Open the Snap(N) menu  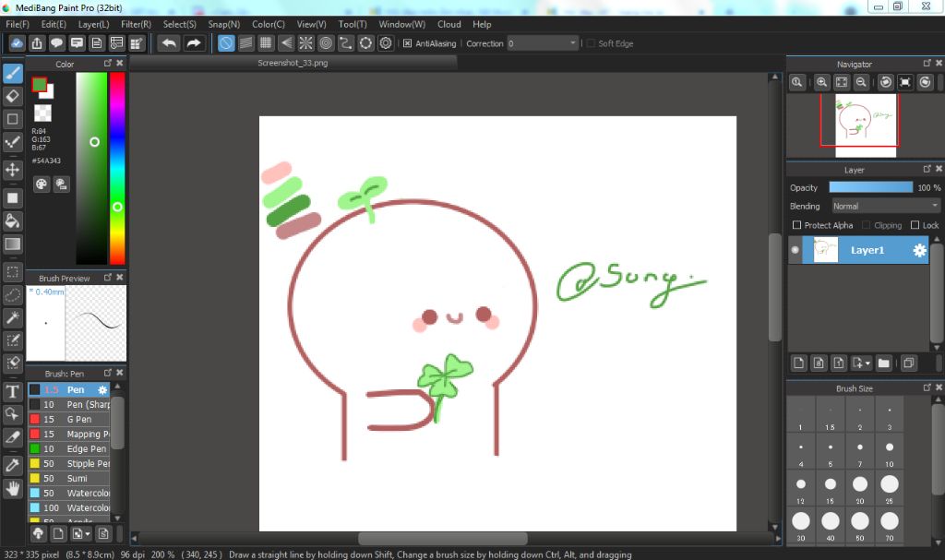coord(223,24)
